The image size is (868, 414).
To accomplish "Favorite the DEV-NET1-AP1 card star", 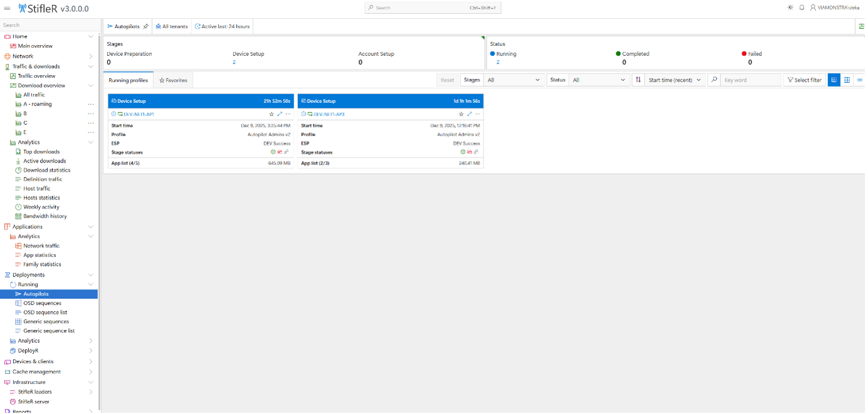I will coord(272,114).
